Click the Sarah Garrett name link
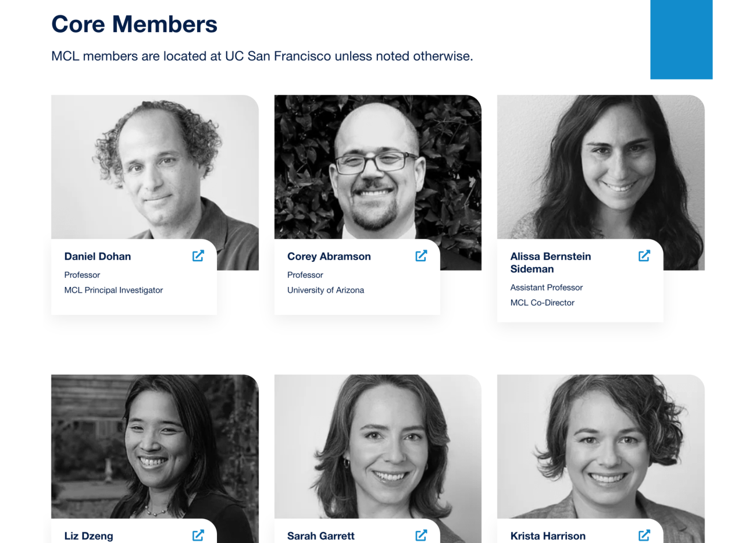756x543 pixels. (320, 536)
